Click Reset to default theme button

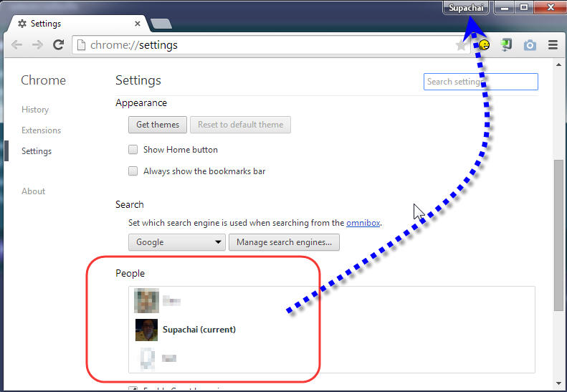[240, 125]
